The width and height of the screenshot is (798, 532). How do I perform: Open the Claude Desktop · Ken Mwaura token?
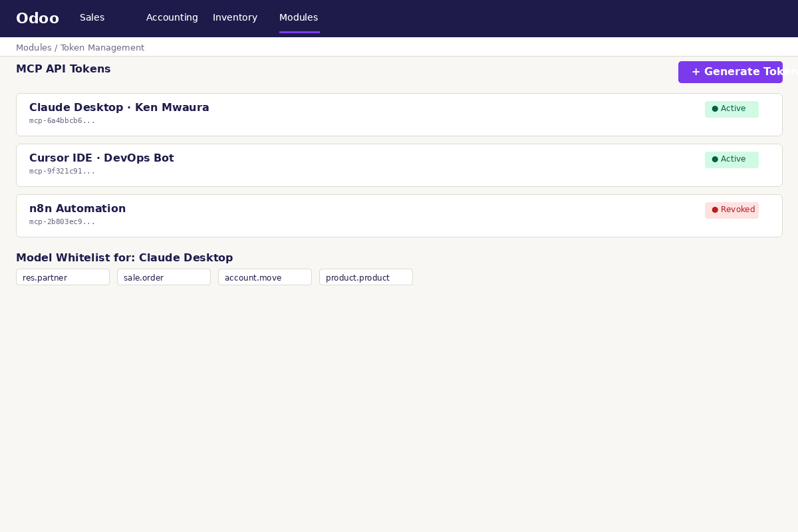(x=399, y=114)
